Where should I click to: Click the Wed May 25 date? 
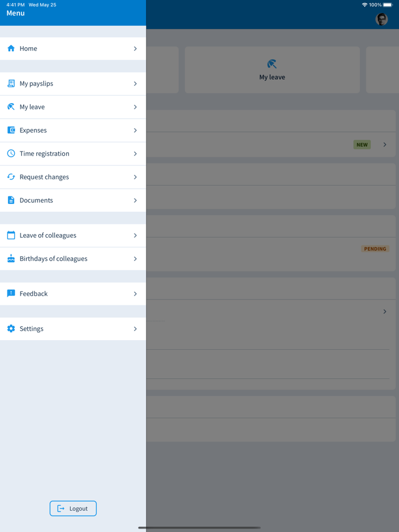(42, 5)
